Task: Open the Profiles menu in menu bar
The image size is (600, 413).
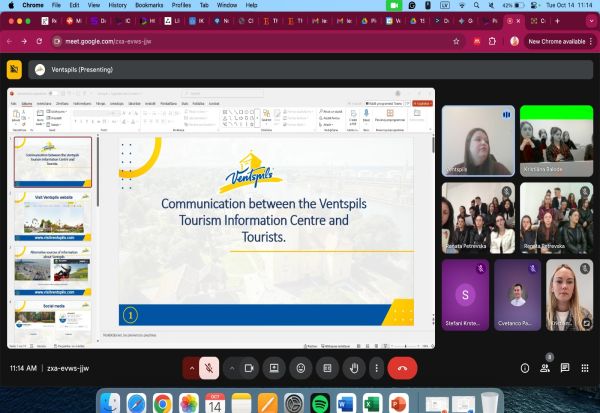Action: point(181,5)
